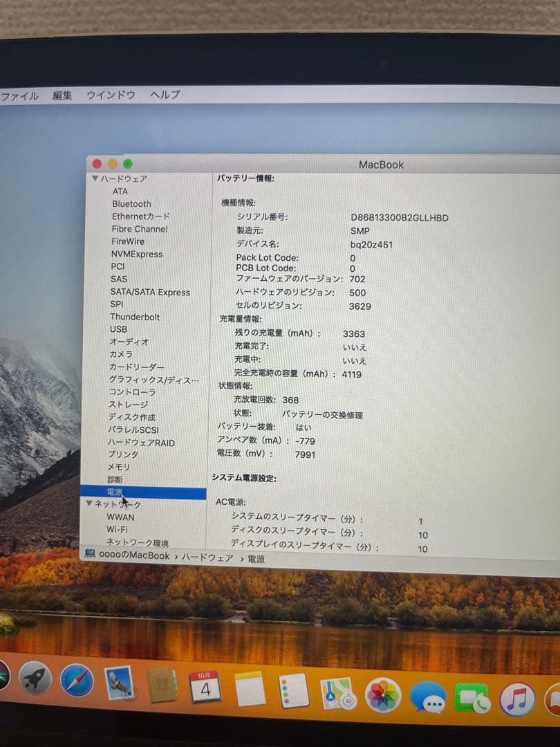Select ハードウェアRAID in sidebar
The width and height of the screenshot is (560, 747).
(x=140, y=442)
